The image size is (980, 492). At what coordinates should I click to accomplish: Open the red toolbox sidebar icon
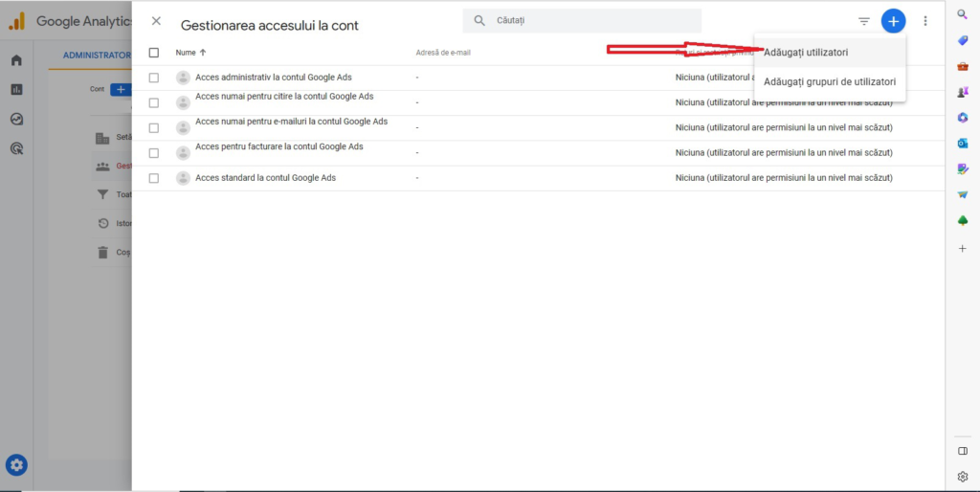(x=963, y=66)
